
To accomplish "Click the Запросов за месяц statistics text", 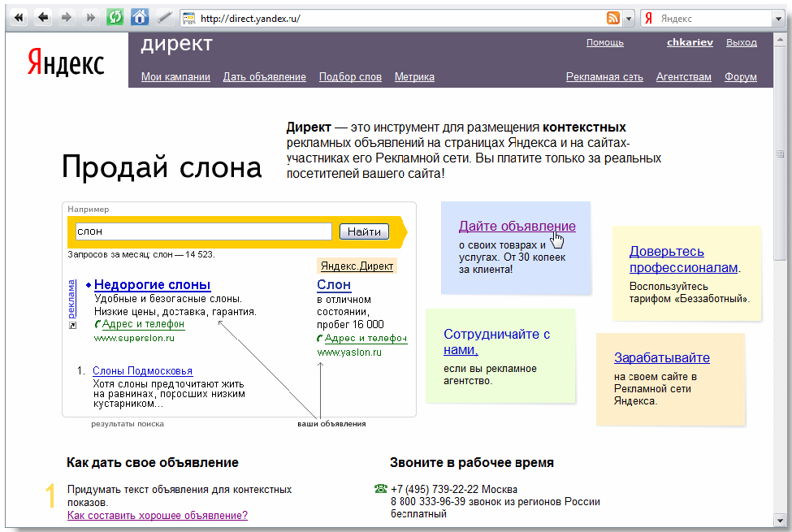I will 141,255.
